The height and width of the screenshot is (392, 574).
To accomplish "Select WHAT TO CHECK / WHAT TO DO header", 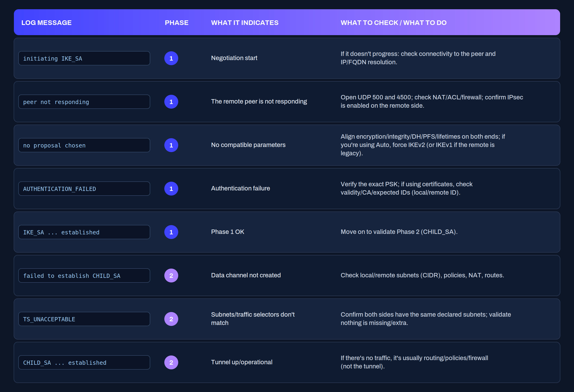I will (x=393, y=23).
